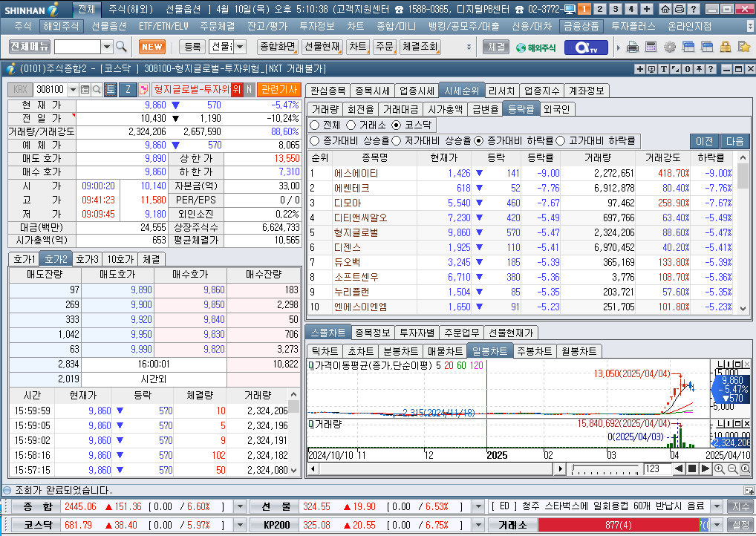Select 저가대비 상승율 radio button
Screen dimensions: 756x536
point(397,141)
